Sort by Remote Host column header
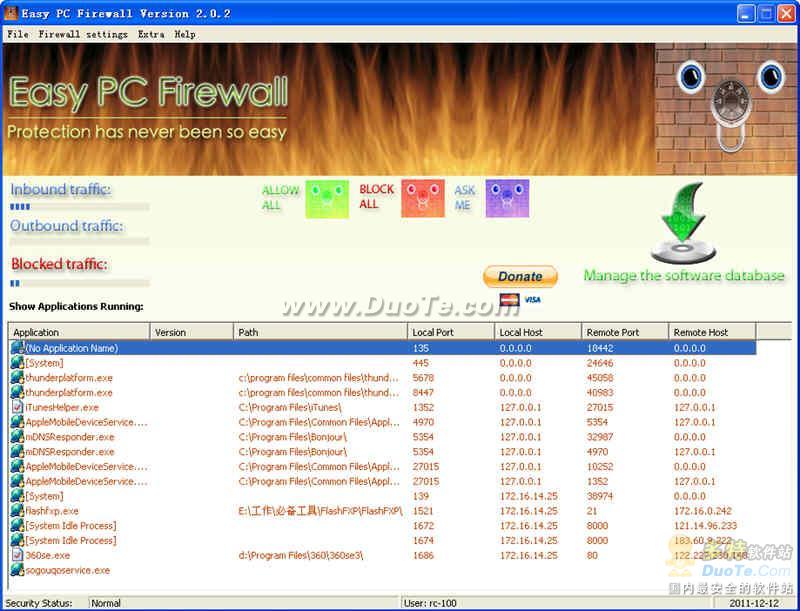Screen dimensions: 800x611 click(712, 332)
